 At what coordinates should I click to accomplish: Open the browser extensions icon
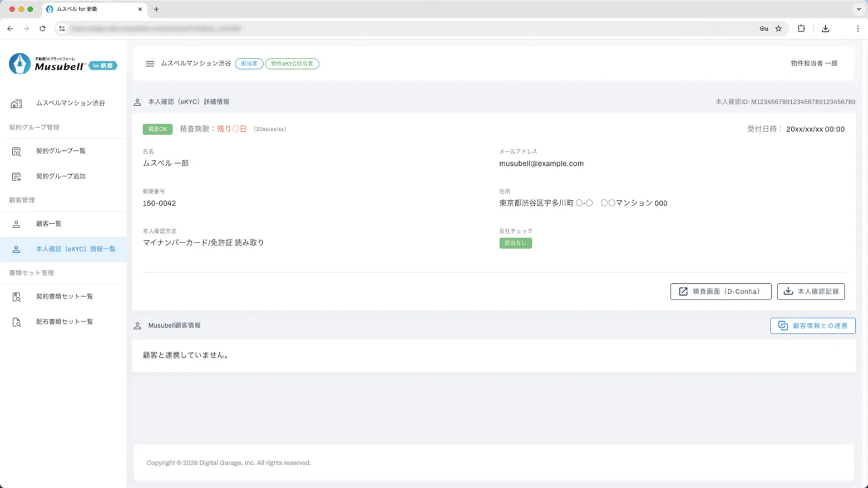coord(801,29)
